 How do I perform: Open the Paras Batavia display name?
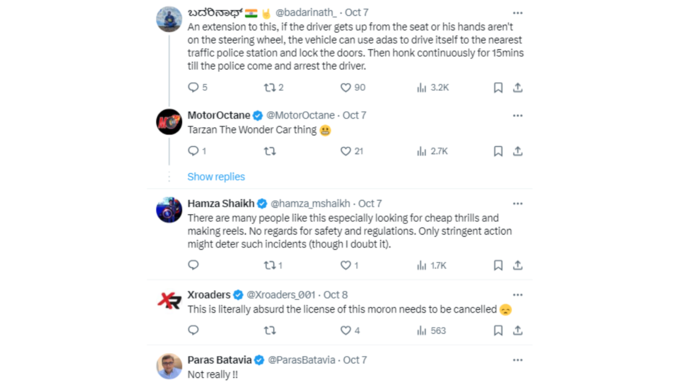pyautogui.click(x=219, y=360)
